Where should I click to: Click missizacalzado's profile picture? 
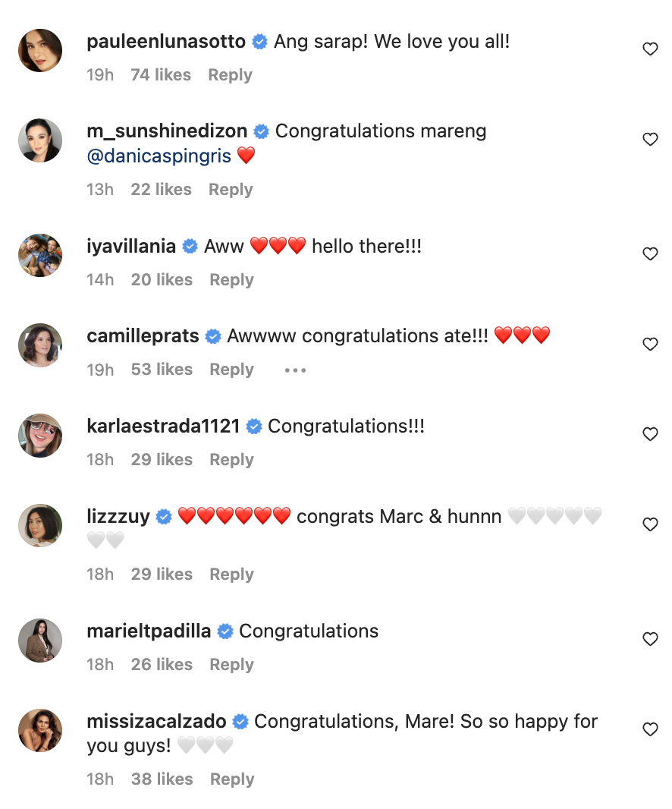click(39, 729)
